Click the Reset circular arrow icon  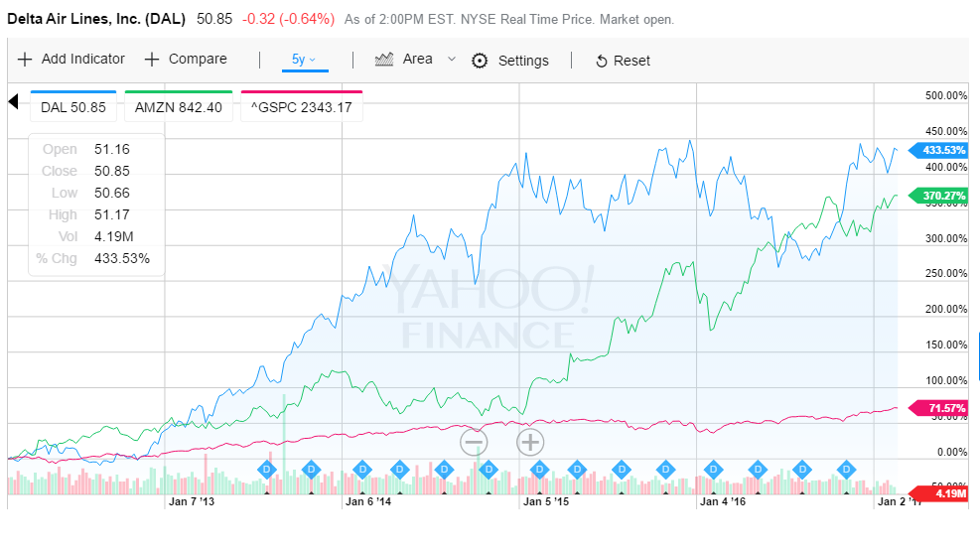(x=602, y=62)
